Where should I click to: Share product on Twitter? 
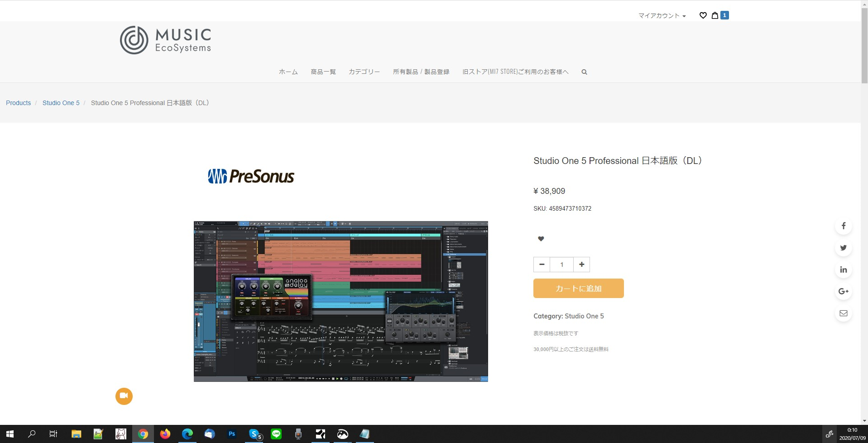(x=843, y=248)
